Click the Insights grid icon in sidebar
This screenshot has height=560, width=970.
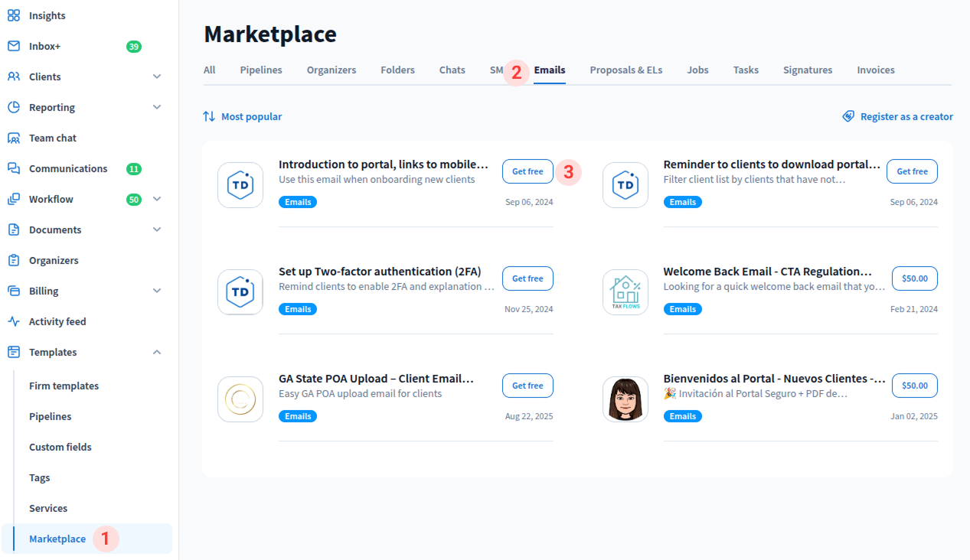coord(14,15)
